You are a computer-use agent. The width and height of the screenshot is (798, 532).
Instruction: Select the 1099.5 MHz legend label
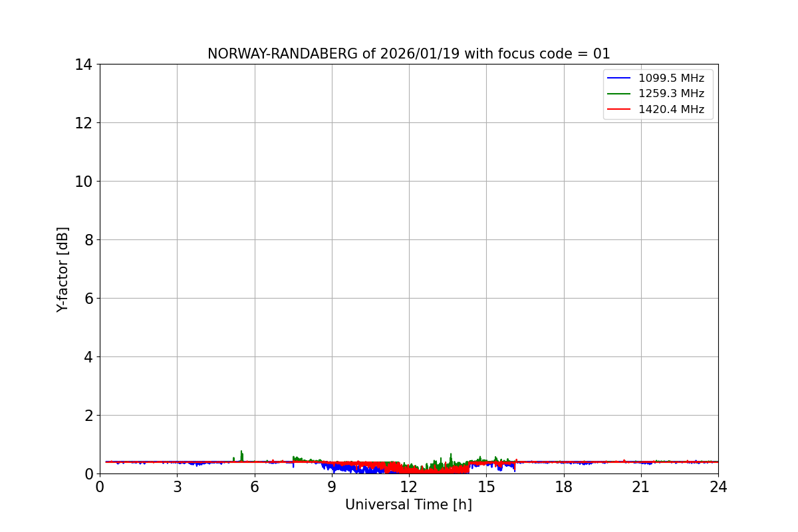[x=671, y=78]
